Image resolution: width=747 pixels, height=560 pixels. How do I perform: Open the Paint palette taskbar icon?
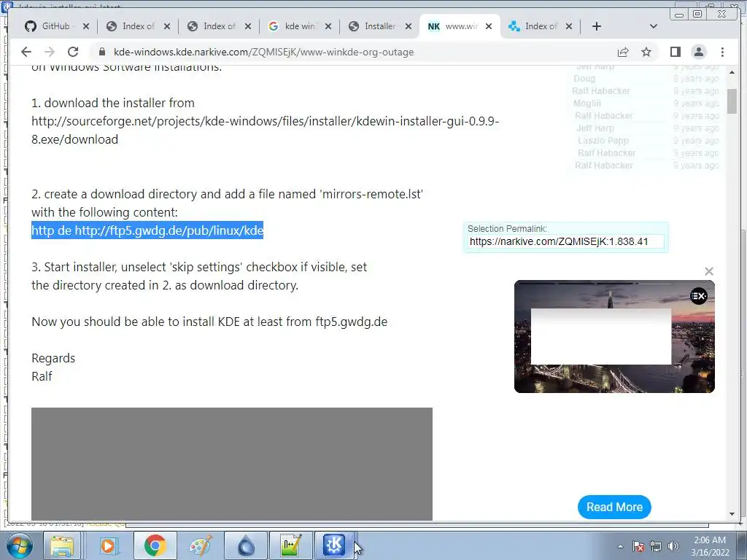[200, 545]
